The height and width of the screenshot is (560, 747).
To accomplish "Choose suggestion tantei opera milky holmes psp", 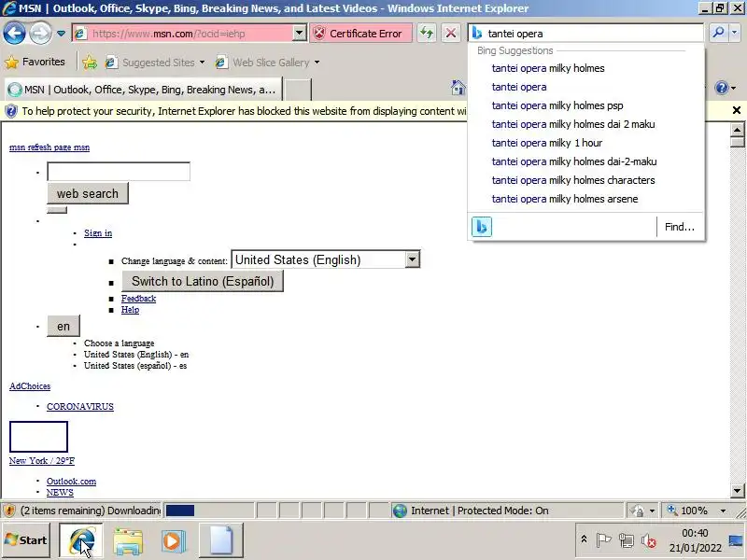I will (x=557, y=105).
